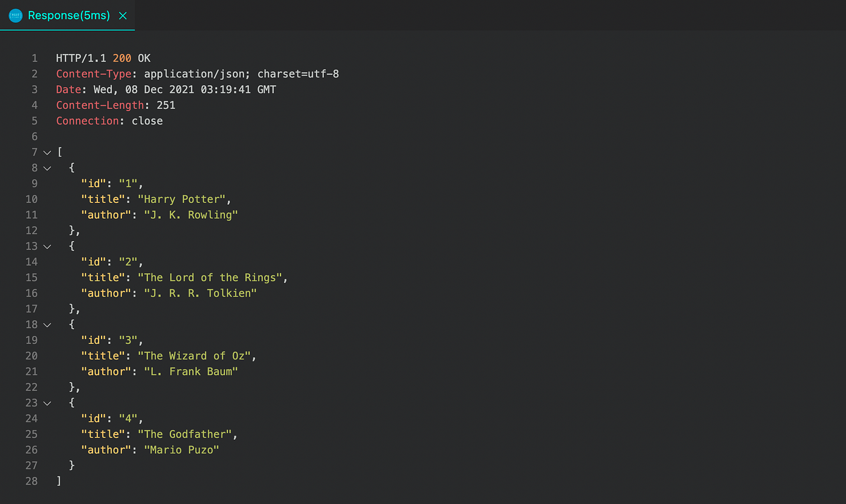Click the author J. K. Rowling
The height and width of the screenshot is (504, 846).
point(191,215)
